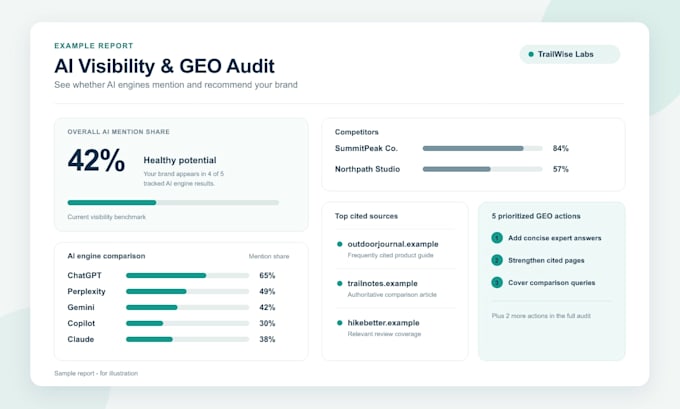Select the Claude engine row label
This screenshot has height=409, width=680.
tap(81, 339)
